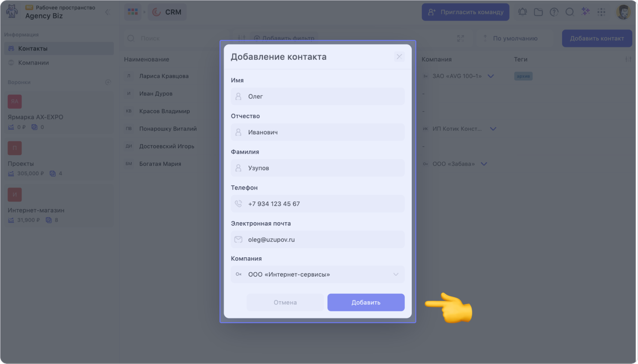Open help via question mark icon
The image size is (638, 364).
[x=554, y=12]
